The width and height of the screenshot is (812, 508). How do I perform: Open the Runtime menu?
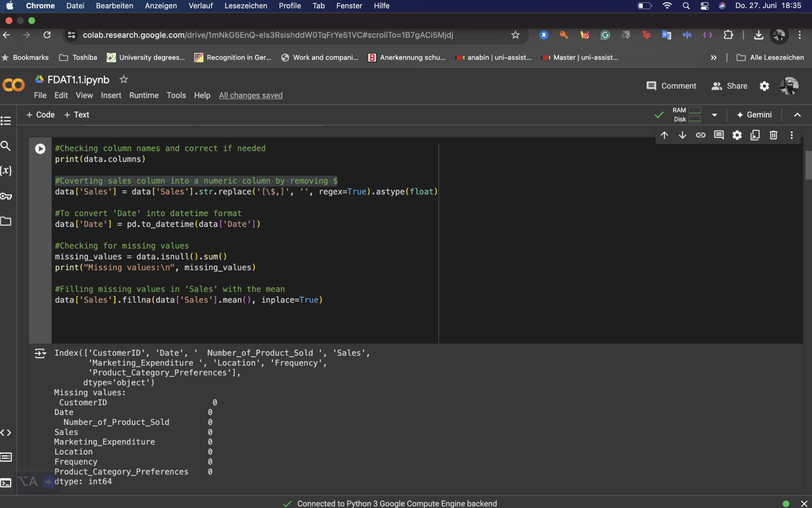tap(143, 95)
